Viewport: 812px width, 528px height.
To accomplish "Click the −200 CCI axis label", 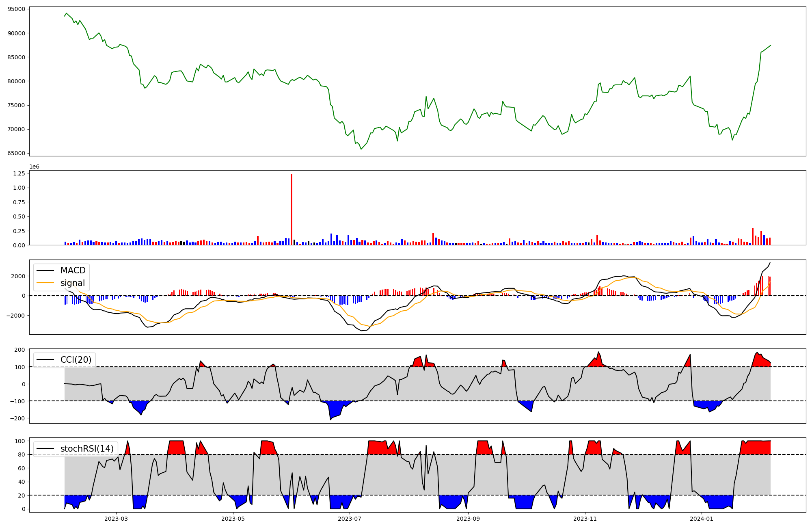I will pos(18,418).
